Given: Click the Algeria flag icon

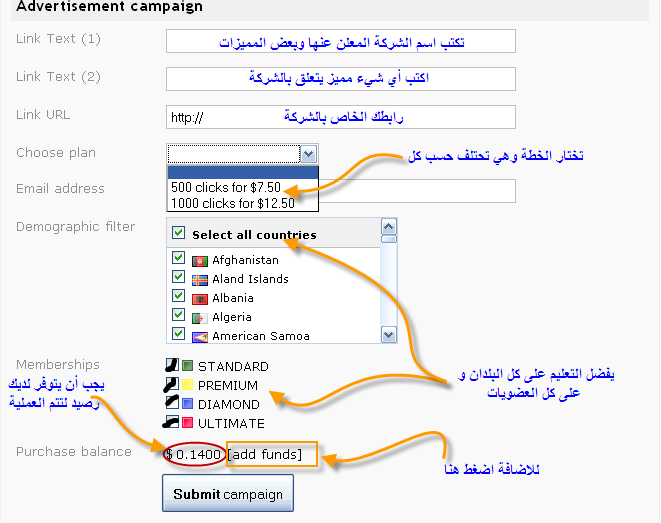Looking at the screenshot, I should click(x=199, y=317).
